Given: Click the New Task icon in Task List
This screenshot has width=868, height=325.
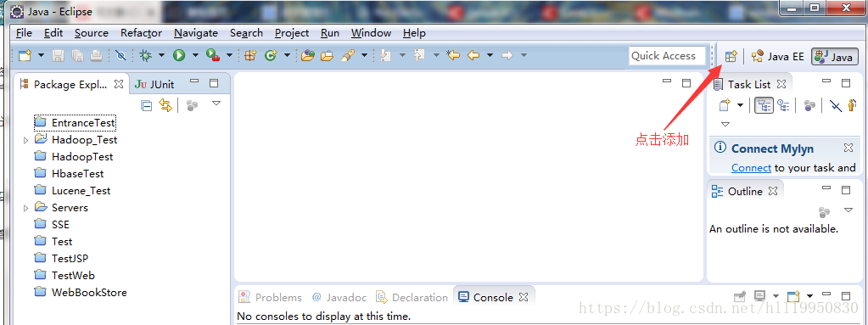Looking at the screenshot, I should pyautogui.click(x=725, y=105).
